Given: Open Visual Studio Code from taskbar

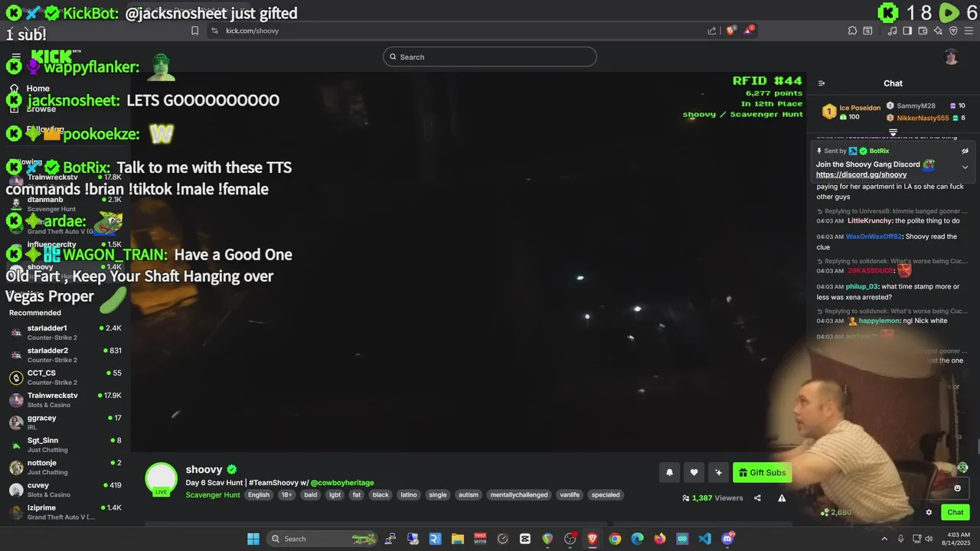Looking at the screenshot, I should tap(705, 539).
